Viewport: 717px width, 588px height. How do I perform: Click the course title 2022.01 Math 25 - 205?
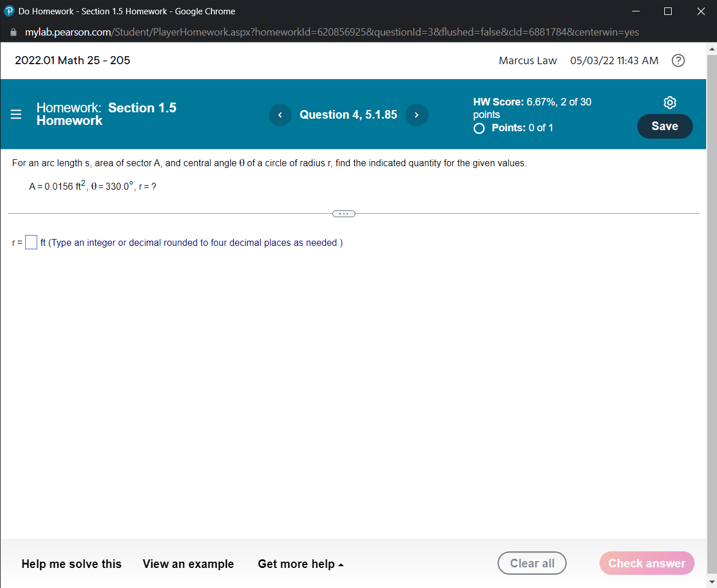click(72, 60)
